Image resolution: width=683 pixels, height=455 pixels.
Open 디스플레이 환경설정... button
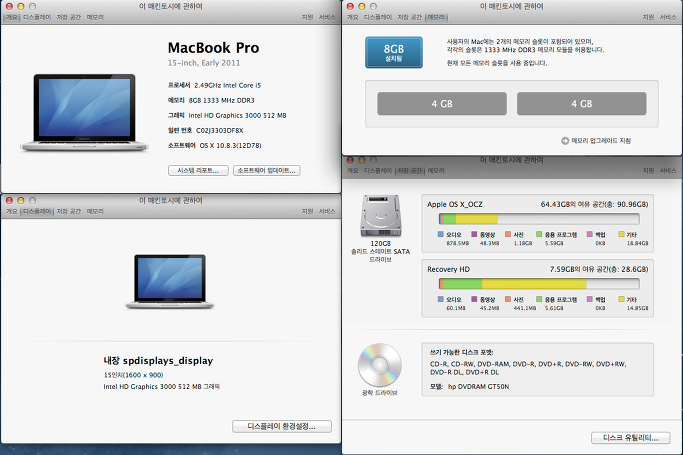[282, 426]
